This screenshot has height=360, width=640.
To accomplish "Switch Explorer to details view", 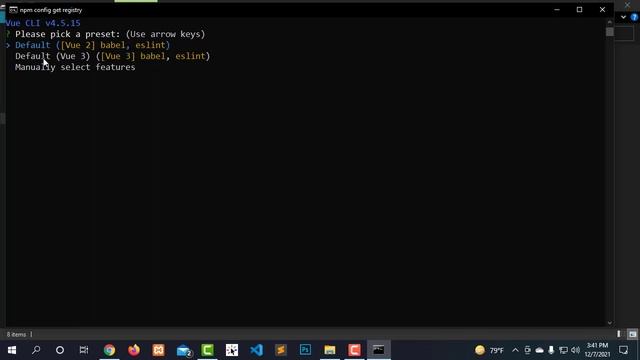I will [x=619, y=334].
